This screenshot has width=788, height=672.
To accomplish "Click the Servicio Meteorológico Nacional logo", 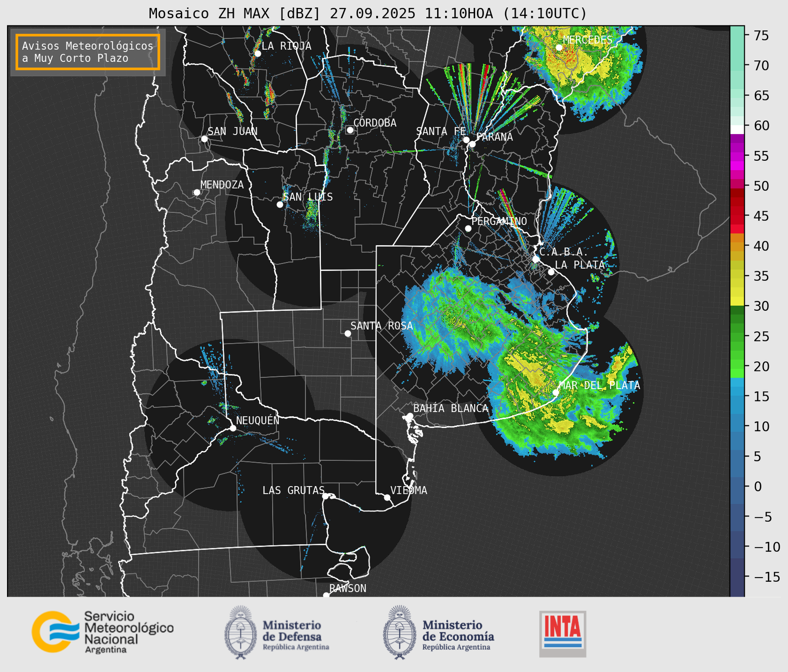I will coord(102,632).
